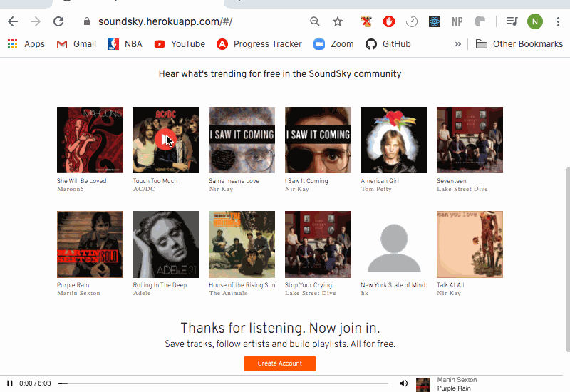
Task: Open the American Girl track title
Action: pos(380,181)
